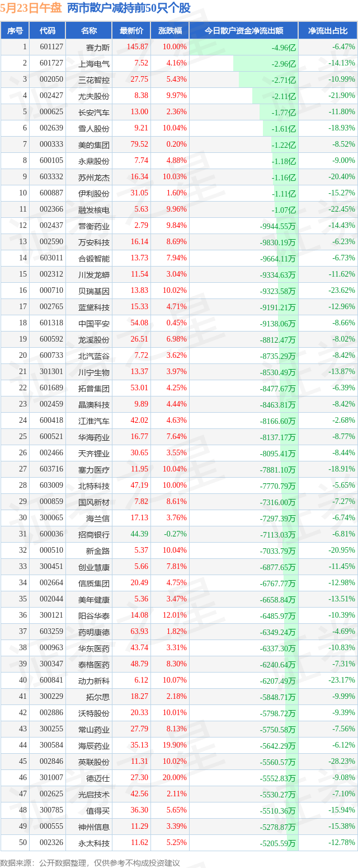358x868 pixels.
Task: Click stock name 拓普集团
Action: pyautogui.click(x=95, y=388)
